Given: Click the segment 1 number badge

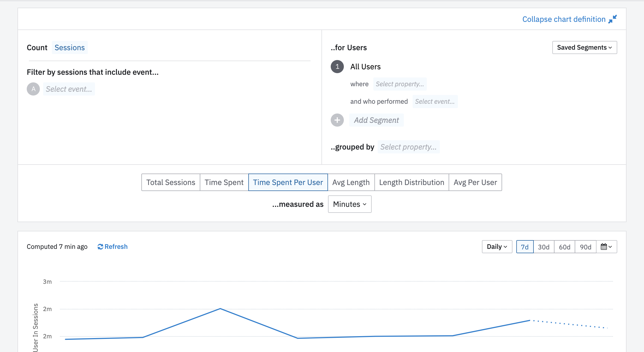Looking at the screenshot, I should (337, 67).
